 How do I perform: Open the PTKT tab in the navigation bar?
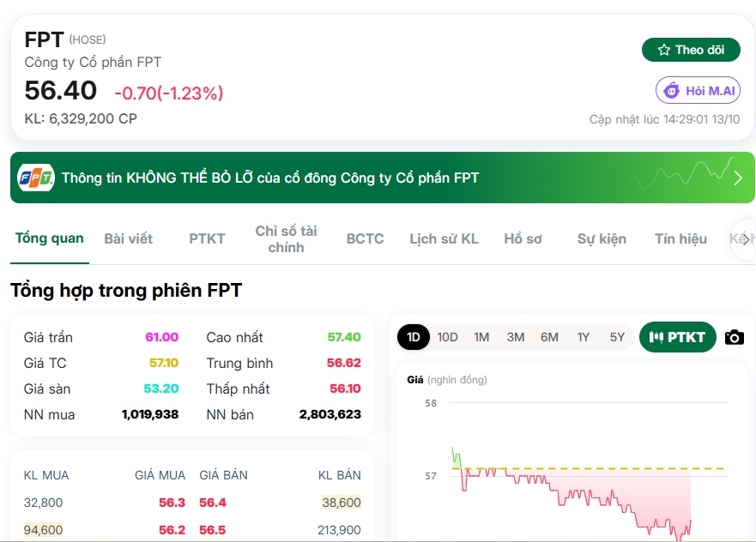tap(207, 238)
